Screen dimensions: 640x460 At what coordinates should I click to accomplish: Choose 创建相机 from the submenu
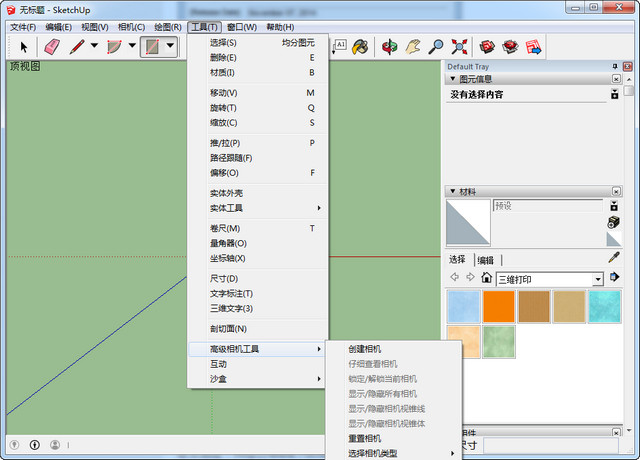pos(364,349)
